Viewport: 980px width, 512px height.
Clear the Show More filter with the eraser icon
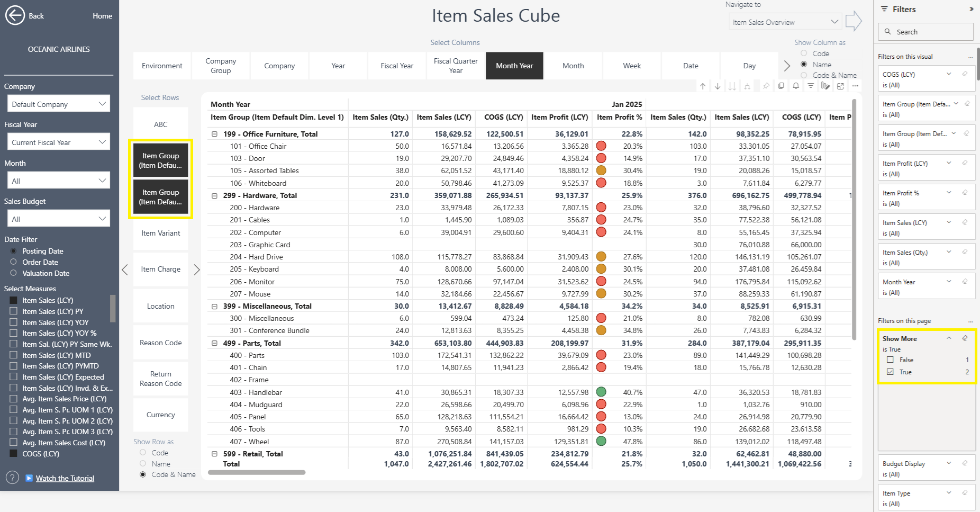pos(965,338)
